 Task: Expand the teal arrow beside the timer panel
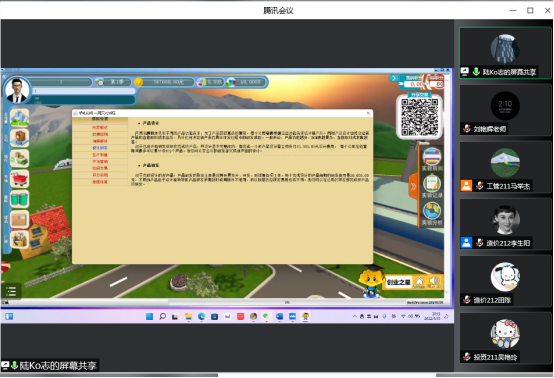[x=394, y=78]
